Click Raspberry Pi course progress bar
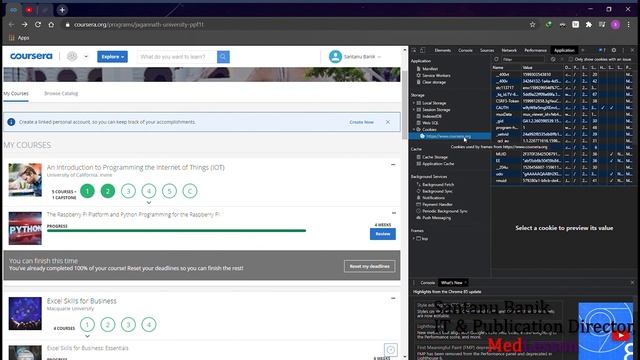 coord(176,231)
